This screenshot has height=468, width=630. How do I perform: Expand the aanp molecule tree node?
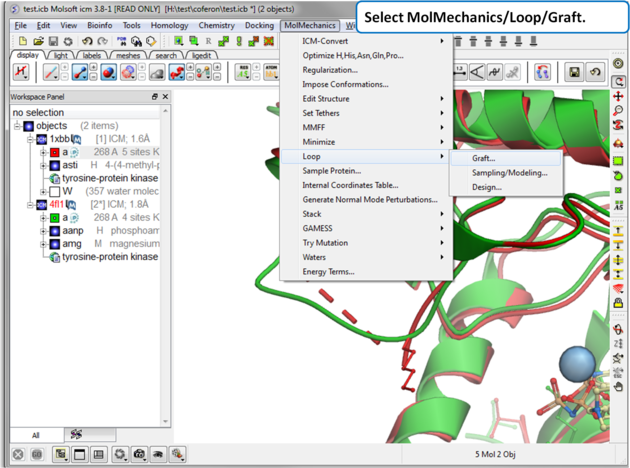[x=43, y=231]
